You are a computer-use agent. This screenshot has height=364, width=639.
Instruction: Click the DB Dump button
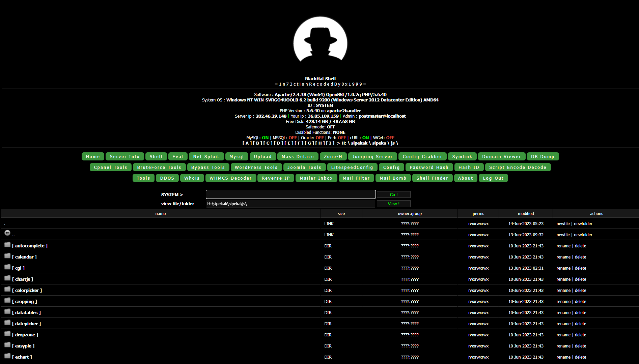pyautogui.click(x=543, y=156)
